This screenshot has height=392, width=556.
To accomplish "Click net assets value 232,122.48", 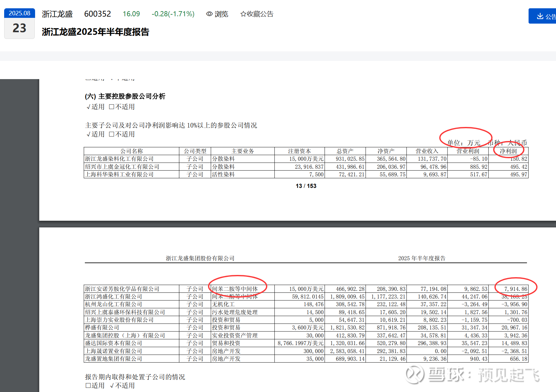I will (391, 304).
